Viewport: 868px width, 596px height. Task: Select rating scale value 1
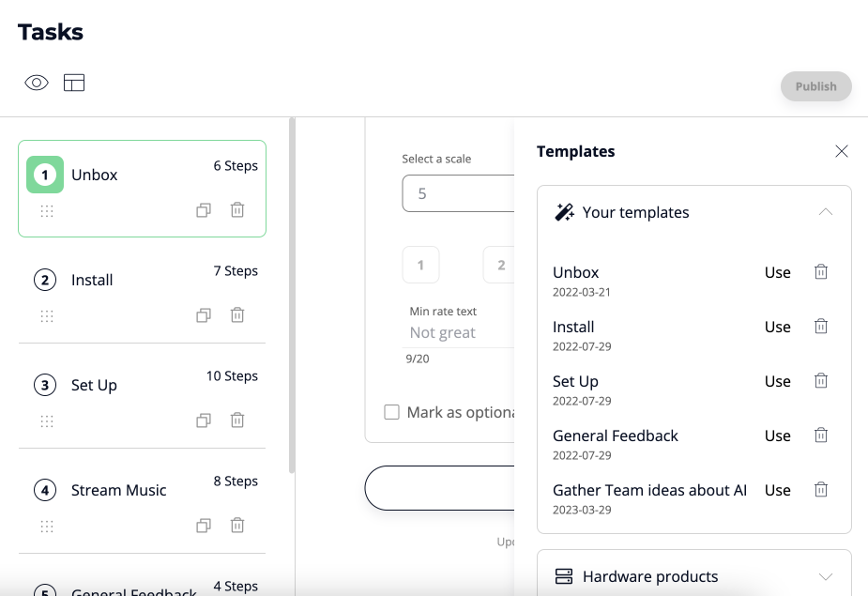(420, 265)
